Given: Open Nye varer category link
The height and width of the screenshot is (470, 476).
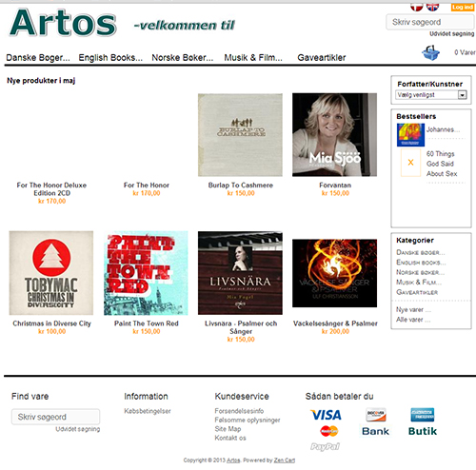Looking at the screenshot, I should pyautogui.click(x=413, y=309).
